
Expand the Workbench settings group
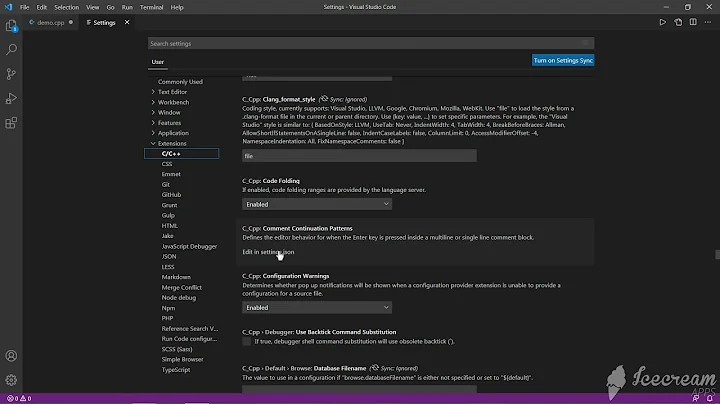point(153,102)
